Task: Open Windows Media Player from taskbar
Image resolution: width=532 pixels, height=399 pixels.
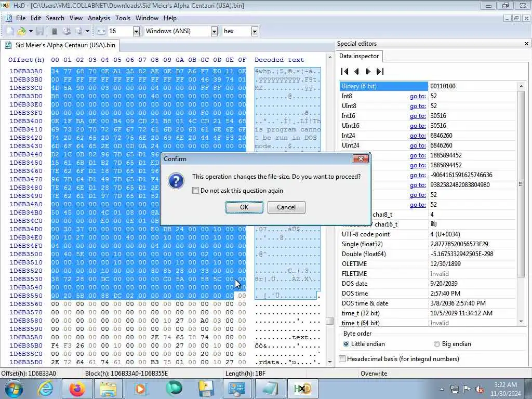Action: click(140, 389)
